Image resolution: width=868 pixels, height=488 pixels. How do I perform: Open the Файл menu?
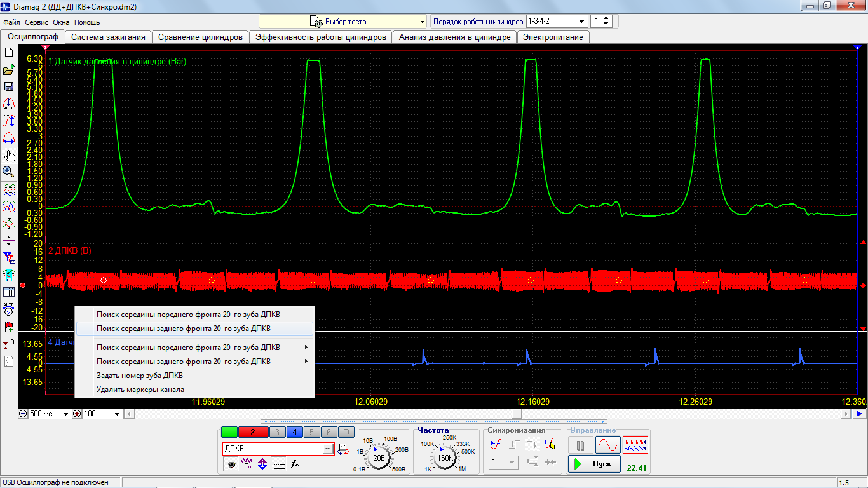pyautogui.click(x=11, y=22)
